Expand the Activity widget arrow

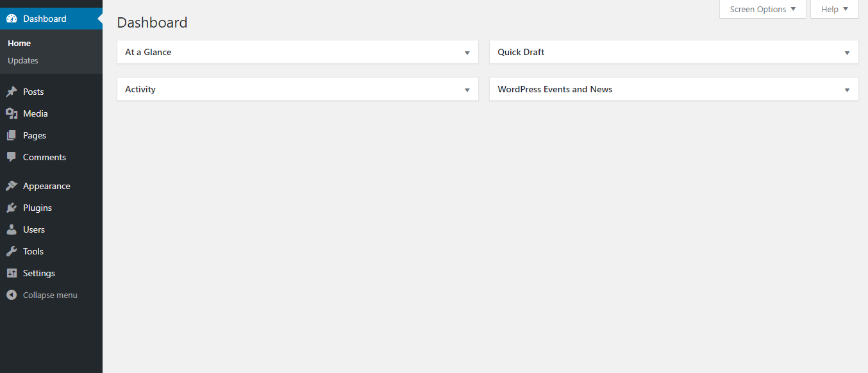coord(467,90)
